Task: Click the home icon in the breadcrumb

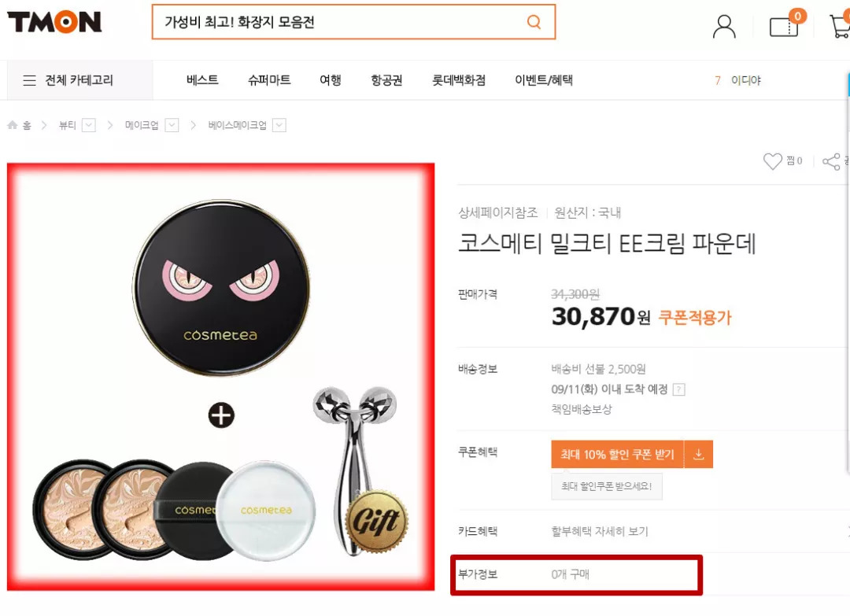Action: click(12, 124)
